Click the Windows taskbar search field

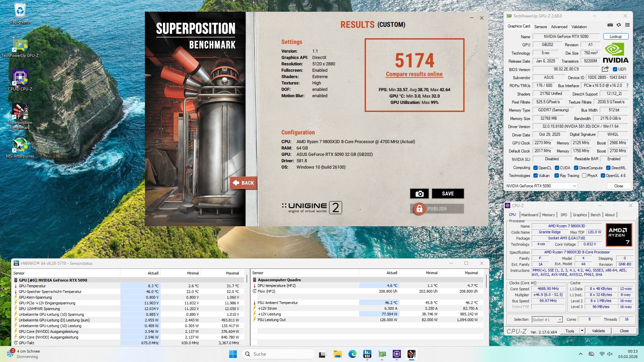pyautogui.click(x=278, y=354)
